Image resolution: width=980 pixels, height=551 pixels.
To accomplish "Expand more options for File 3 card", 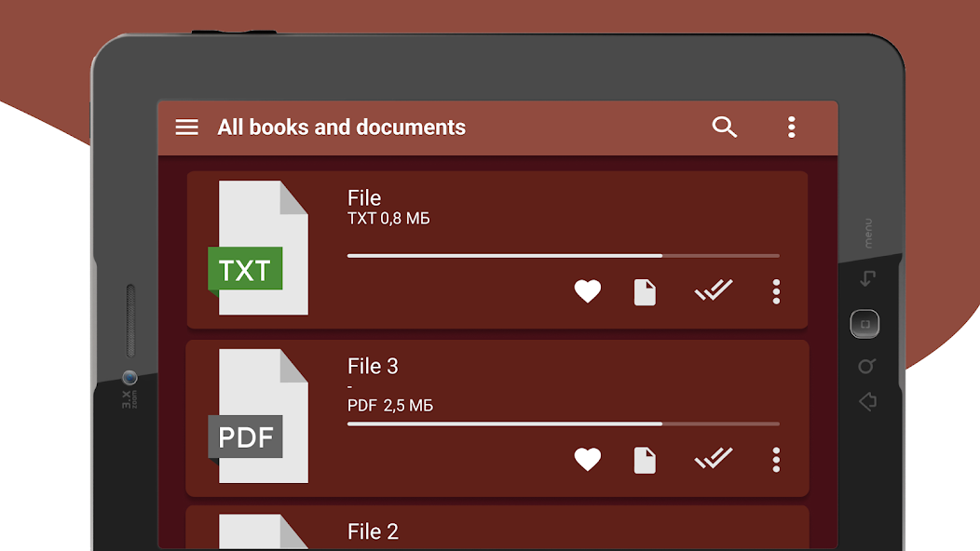I will coord(776,460).
